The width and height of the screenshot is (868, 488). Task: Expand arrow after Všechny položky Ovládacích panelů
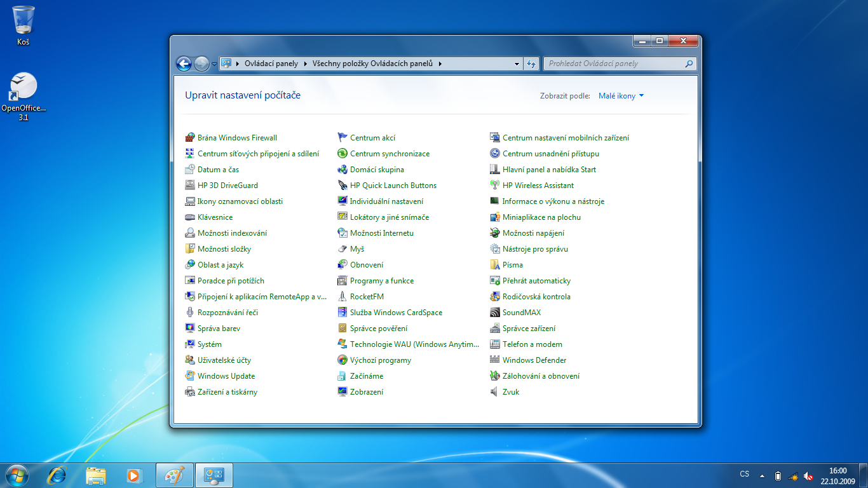click(439, 64)
